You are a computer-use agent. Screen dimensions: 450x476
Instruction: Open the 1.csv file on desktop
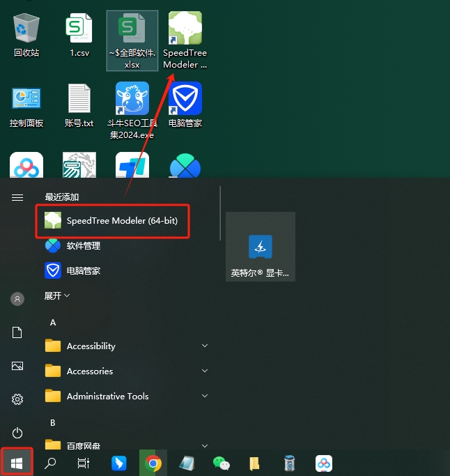click(79, 35)
